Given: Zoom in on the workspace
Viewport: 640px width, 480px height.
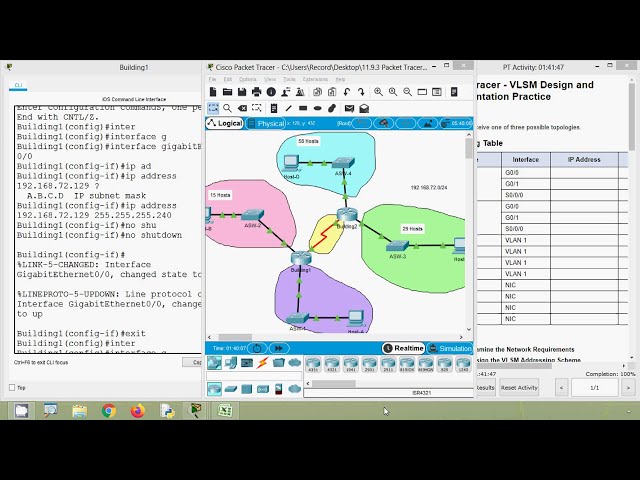Looking at the screenshot, I should (378, 92).
